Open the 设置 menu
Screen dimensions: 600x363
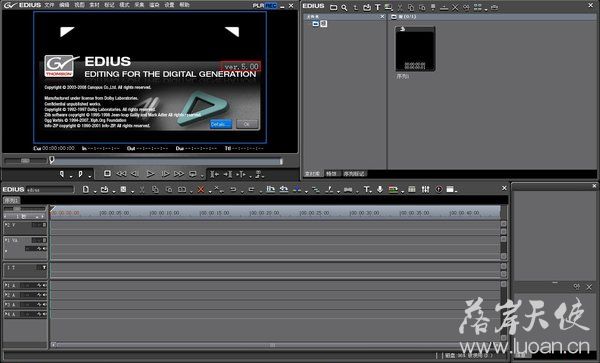click(170, 5)
